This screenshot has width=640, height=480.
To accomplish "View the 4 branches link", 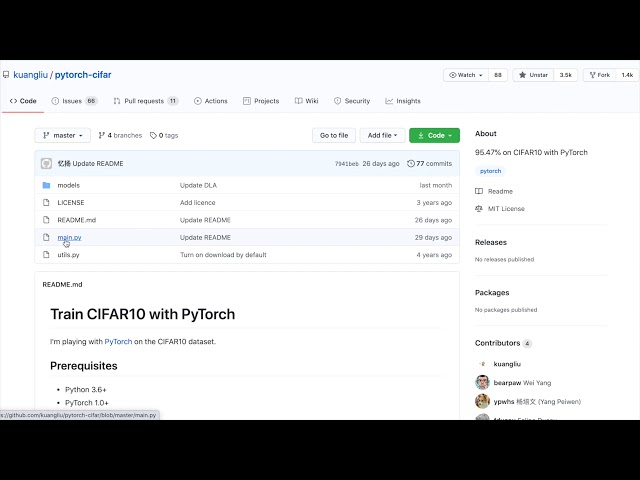I will [x=120, y=136].
